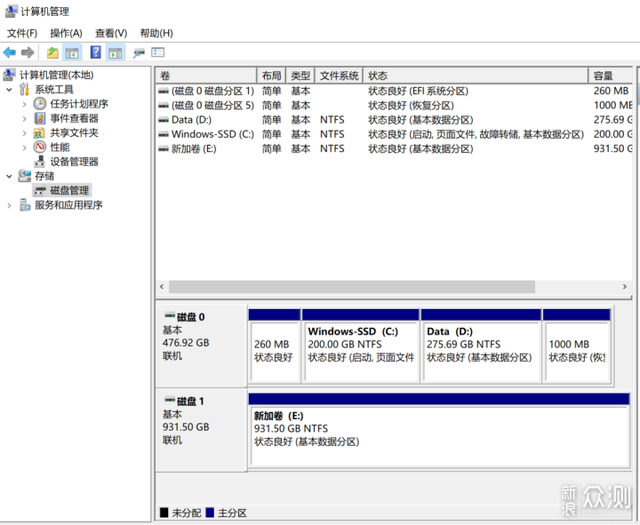Screen dimensions: 640x525
Task: Expand the 服务和应用程序 tree node
Action: pyautogui.click(x=9, y=205)
